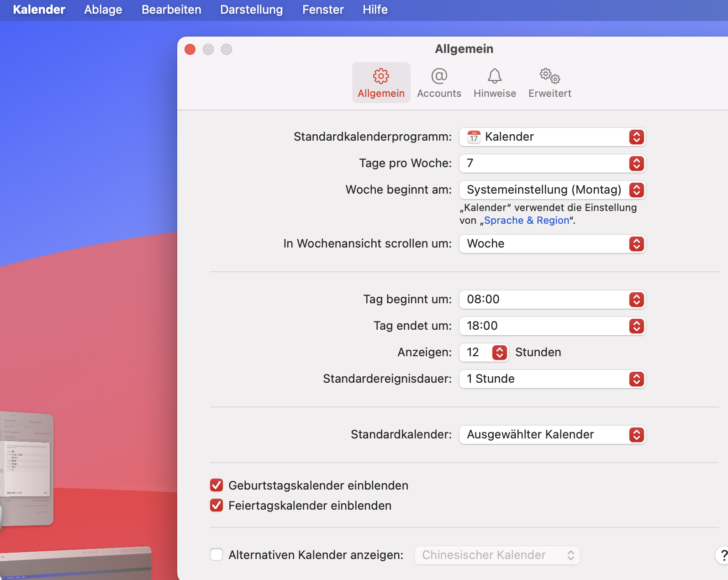Open the Hilfe menu
The image size is (728, 580).
pos(375,10)
